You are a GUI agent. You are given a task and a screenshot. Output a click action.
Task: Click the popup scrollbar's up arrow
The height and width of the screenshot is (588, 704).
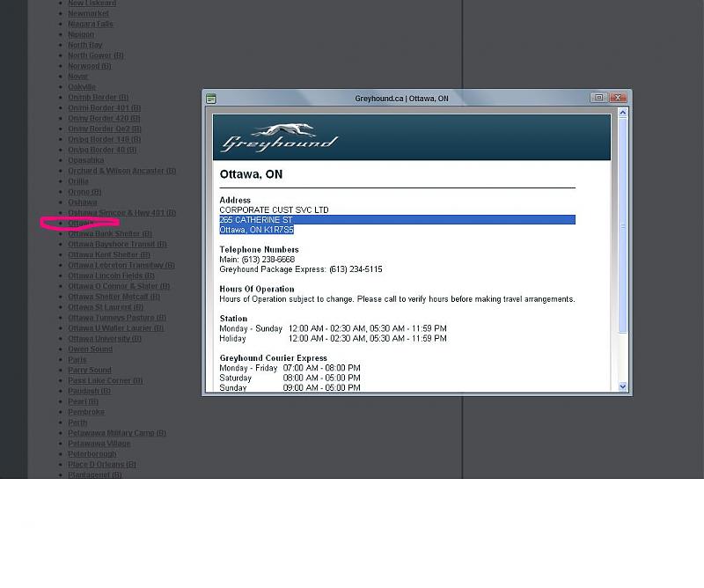coord(623,114)
